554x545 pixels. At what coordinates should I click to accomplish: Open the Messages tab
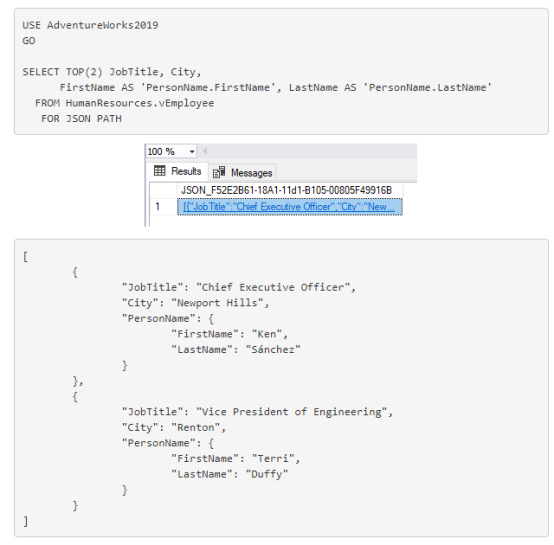(242, 172)
